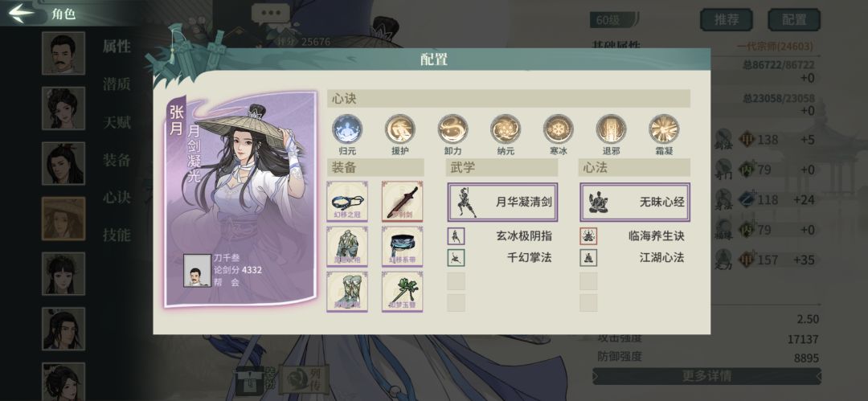Viewport: 868px width, 401px height.
Task: Select the 霜凝 heart-skill icon
Action: [664, 129]
